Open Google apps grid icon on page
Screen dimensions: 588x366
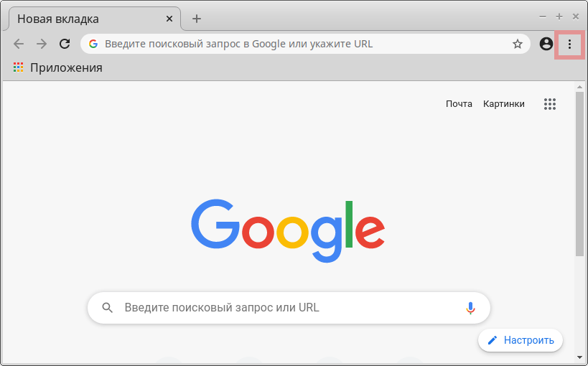550,104
